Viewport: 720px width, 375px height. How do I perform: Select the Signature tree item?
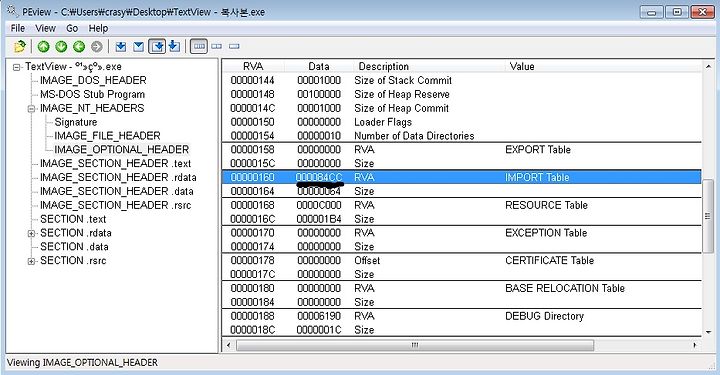pos(76,122)
